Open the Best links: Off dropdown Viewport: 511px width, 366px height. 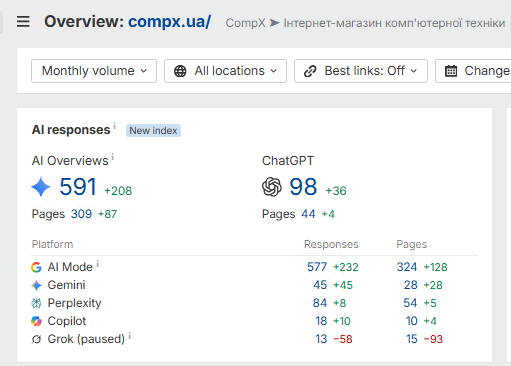[x=361, y=71]
